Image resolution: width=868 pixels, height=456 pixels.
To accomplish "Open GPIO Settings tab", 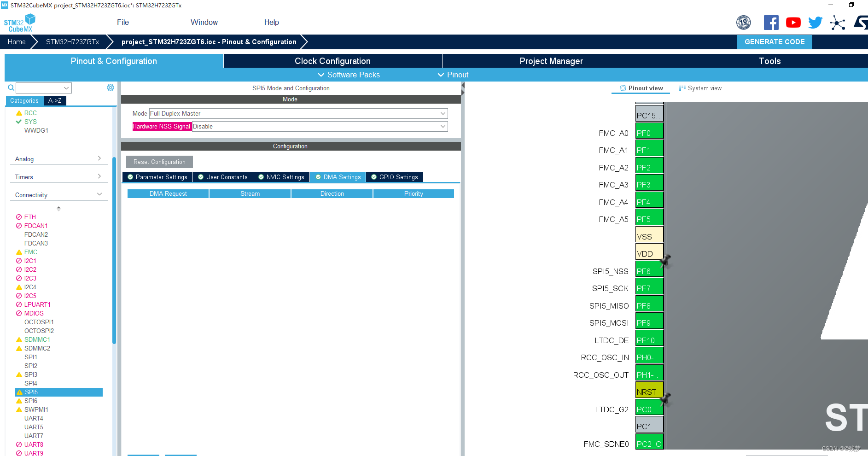I will tap(395, 177).
